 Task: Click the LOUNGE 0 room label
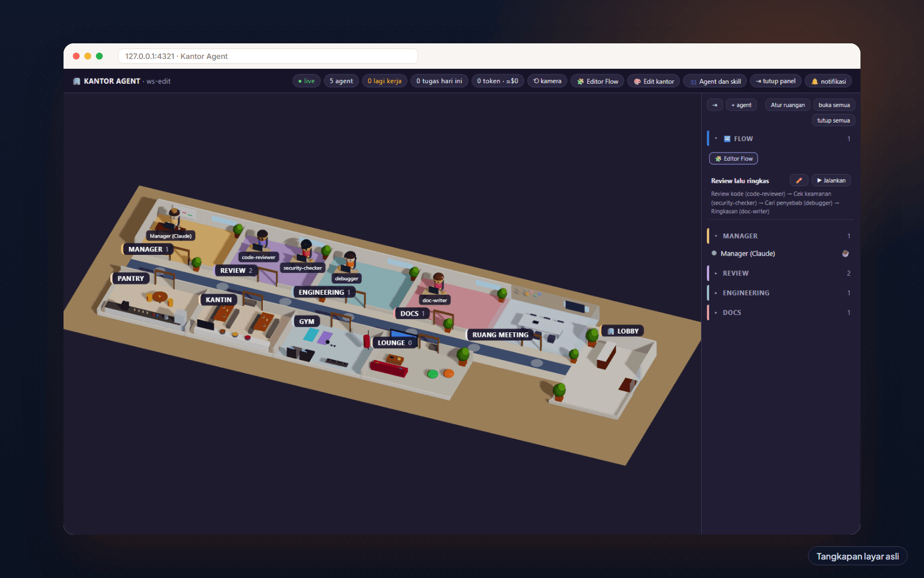click(395, 343)
